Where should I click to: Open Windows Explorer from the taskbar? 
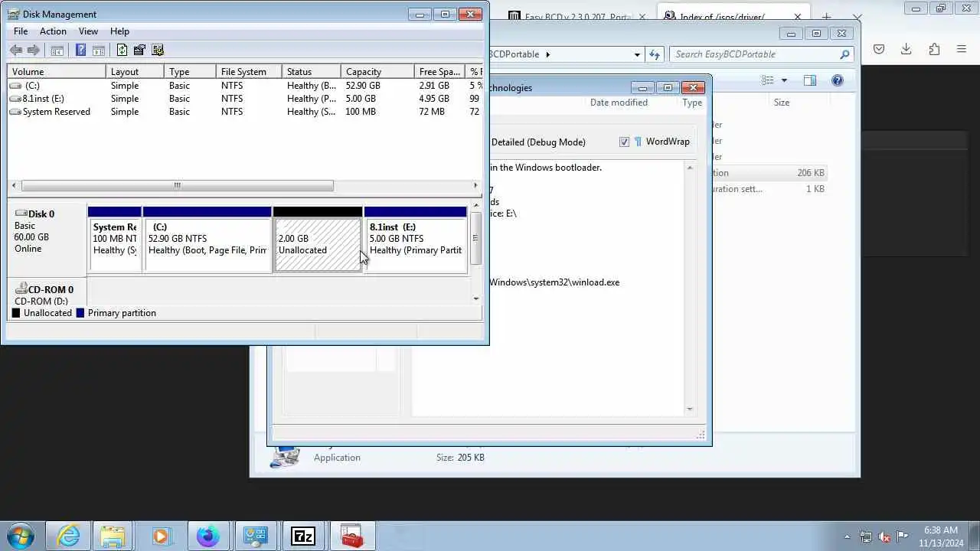click(x=113, y=536)
